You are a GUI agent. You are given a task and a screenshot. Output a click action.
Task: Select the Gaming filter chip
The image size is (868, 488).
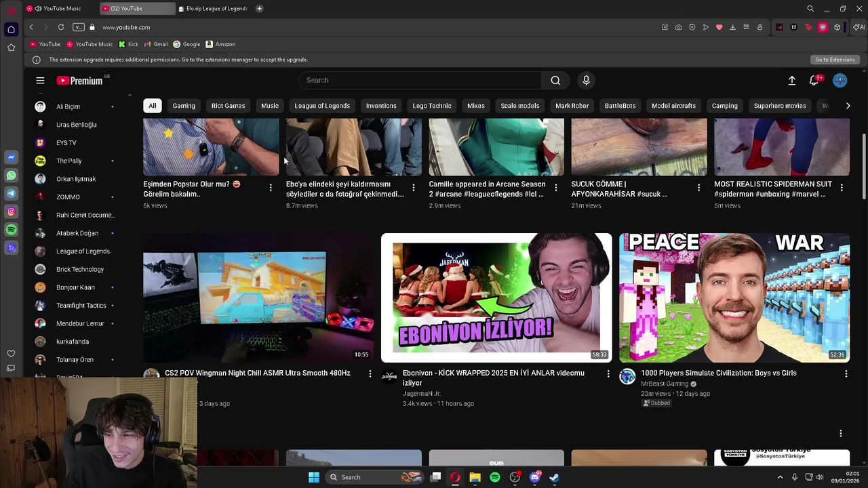[184, 106]
